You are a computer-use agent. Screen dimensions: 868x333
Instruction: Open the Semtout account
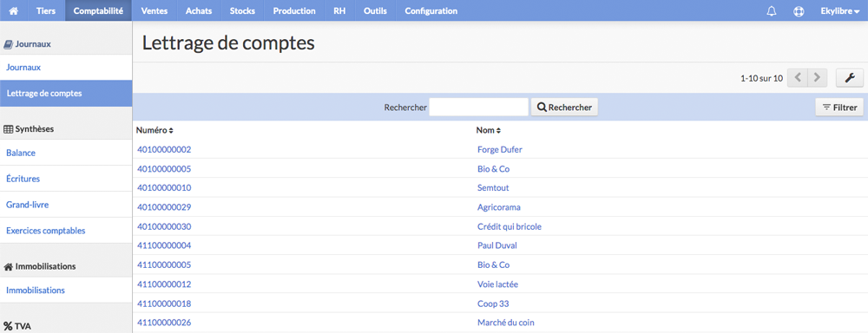(x=493, y=187)
